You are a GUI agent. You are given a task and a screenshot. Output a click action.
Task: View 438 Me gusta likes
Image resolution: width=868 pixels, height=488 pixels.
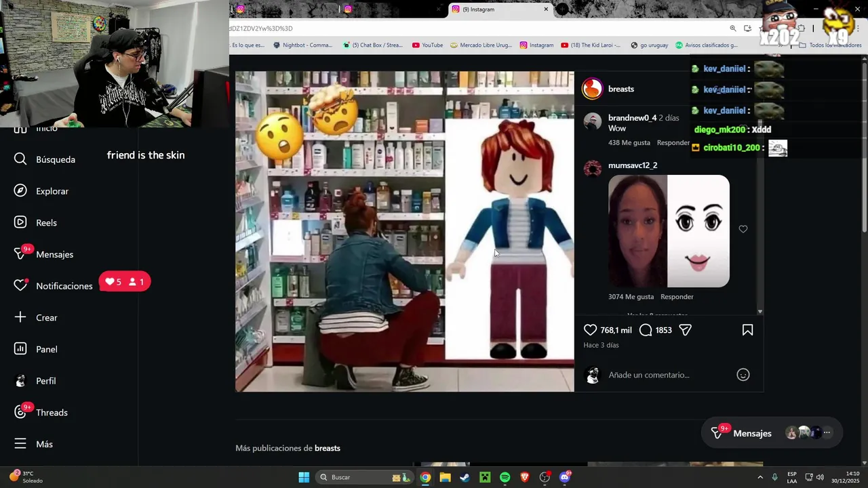(x=629, y=143)
